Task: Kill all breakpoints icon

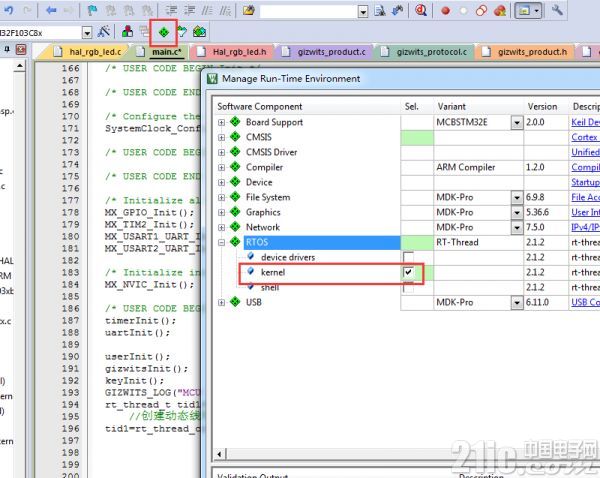Action: tap(500, 10)
